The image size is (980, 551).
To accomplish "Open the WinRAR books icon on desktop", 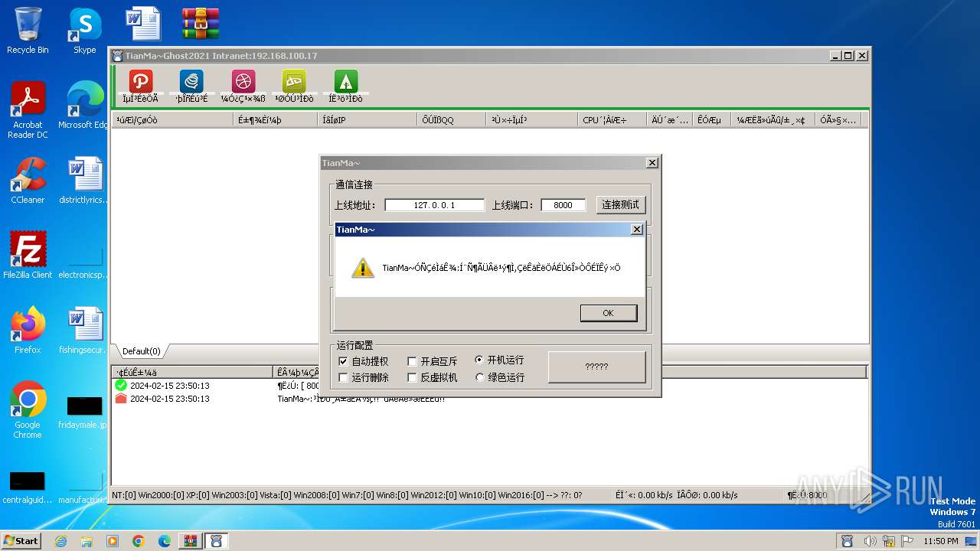I will coord(201,24).
